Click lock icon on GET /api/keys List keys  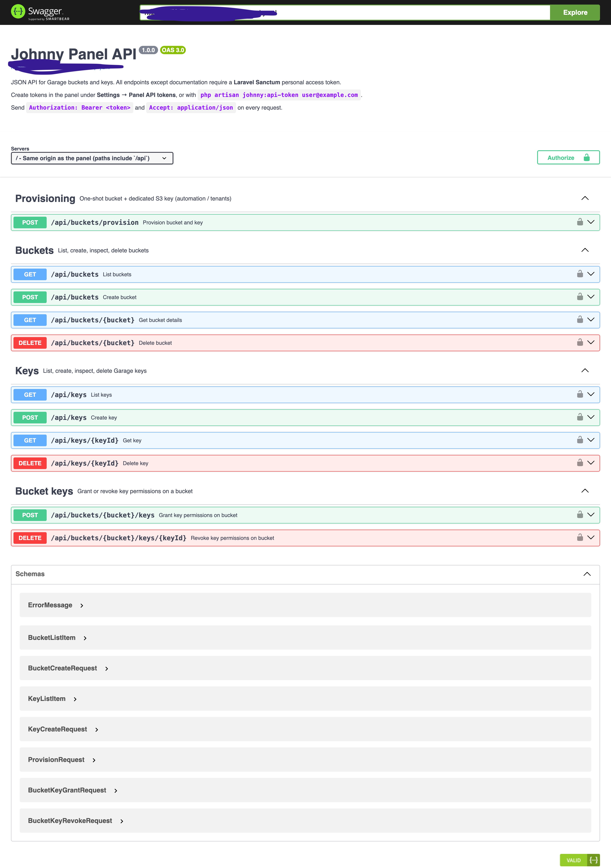click(x=580, y=394)
